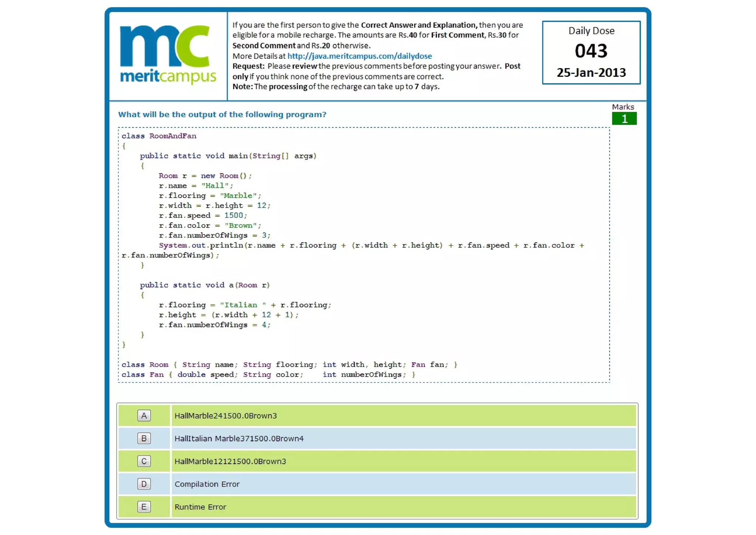The image size is (756, 535).
Task: Click the class Room declaration line
Action: 289,365
